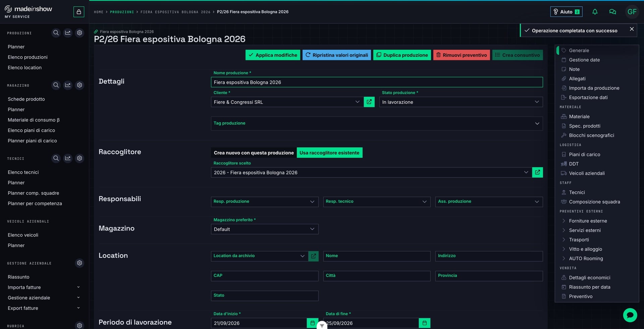Click the lock icon next to the logo

point(79,12)
